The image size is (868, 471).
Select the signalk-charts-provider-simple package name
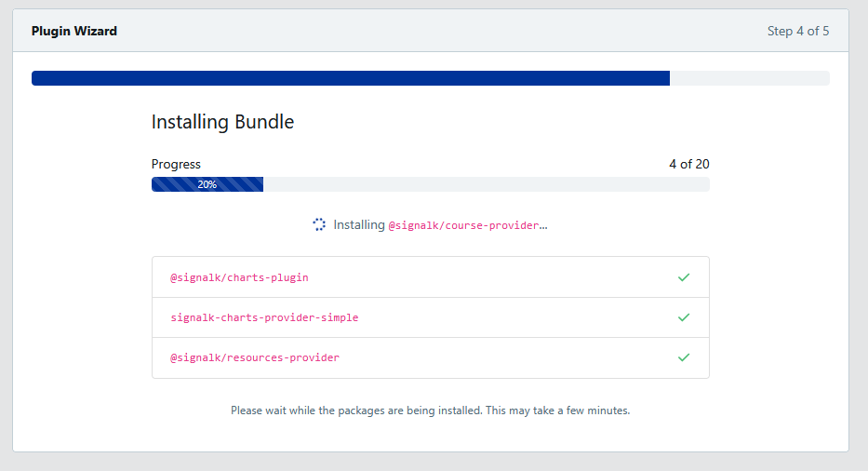[x=264, y=317]
